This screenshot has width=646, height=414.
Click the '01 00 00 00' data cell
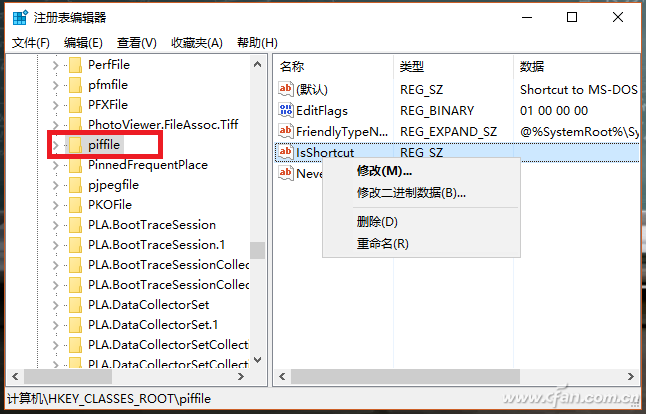554,110
